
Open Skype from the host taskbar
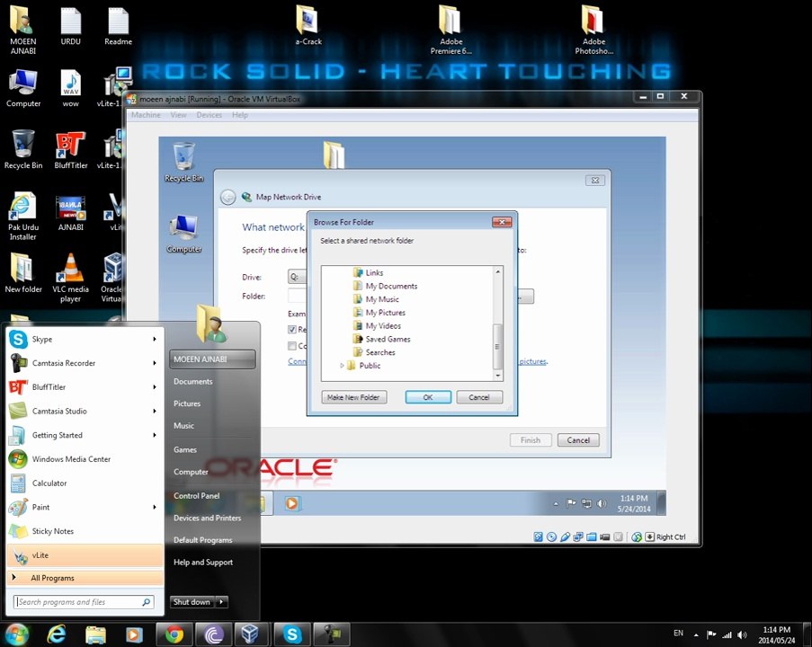pos(292,634)
